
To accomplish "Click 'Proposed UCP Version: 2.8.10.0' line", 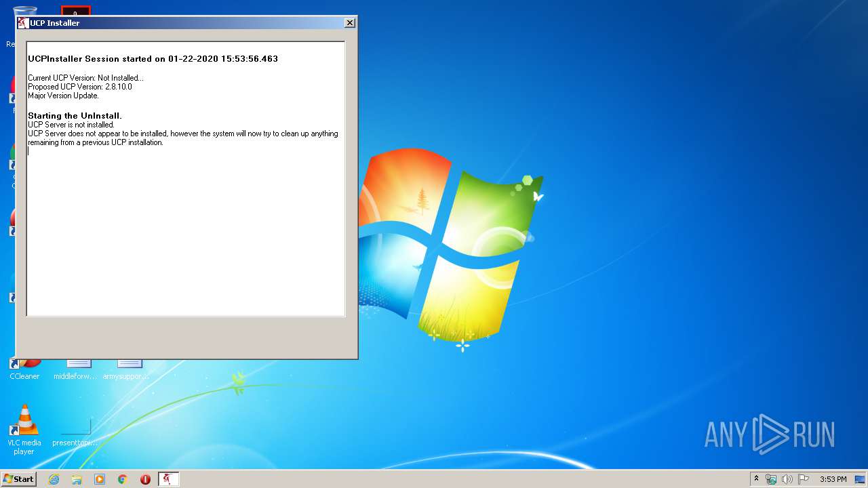I will [80, 87].
